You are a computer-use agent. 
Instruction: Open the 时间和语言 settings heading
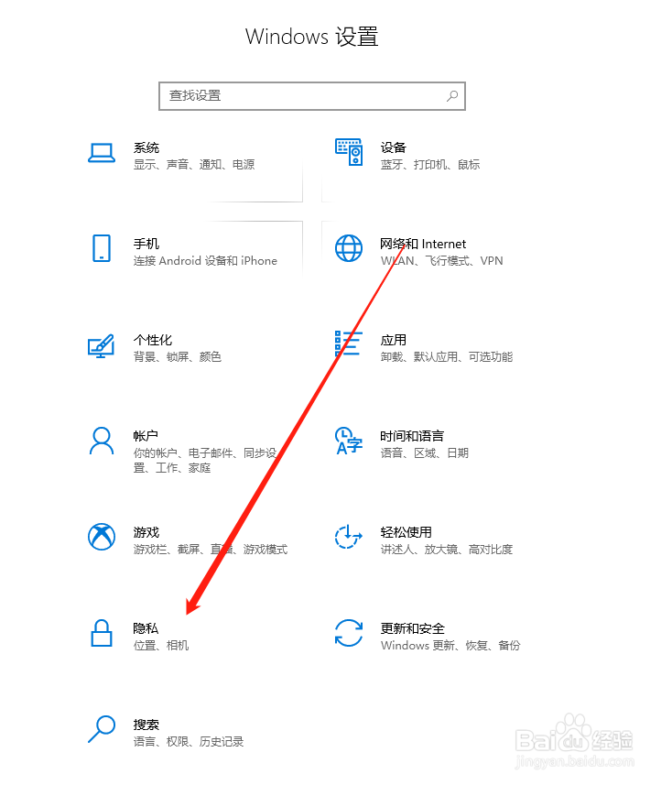click(412, 436)
